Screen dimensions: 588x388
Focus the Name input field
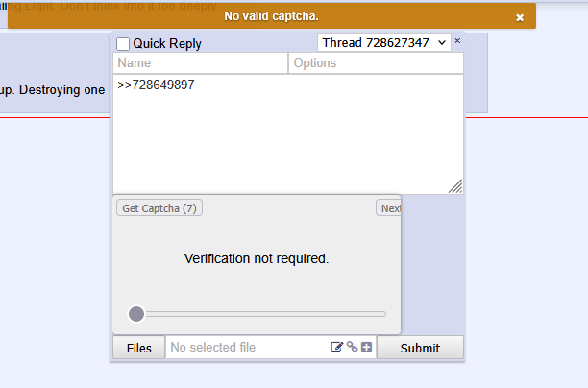(x=200, y=63)
